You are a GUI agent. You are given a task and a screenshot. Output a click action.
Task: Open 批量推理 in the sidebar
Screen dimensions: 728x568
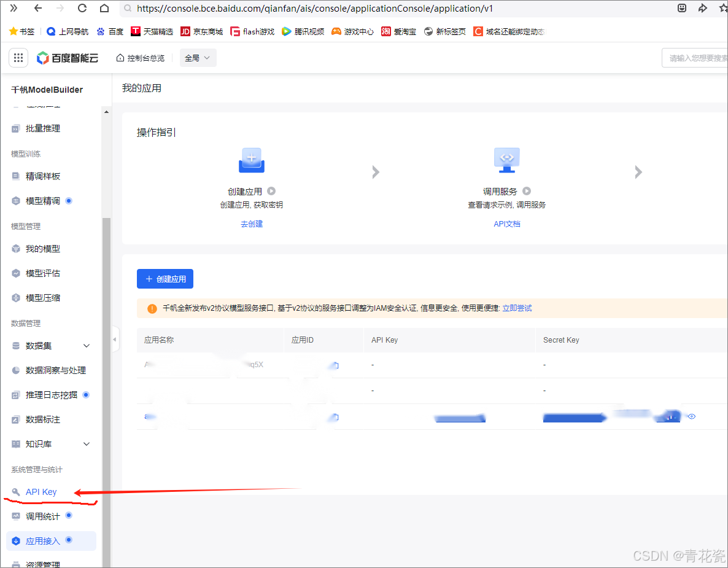click(43, 129)
